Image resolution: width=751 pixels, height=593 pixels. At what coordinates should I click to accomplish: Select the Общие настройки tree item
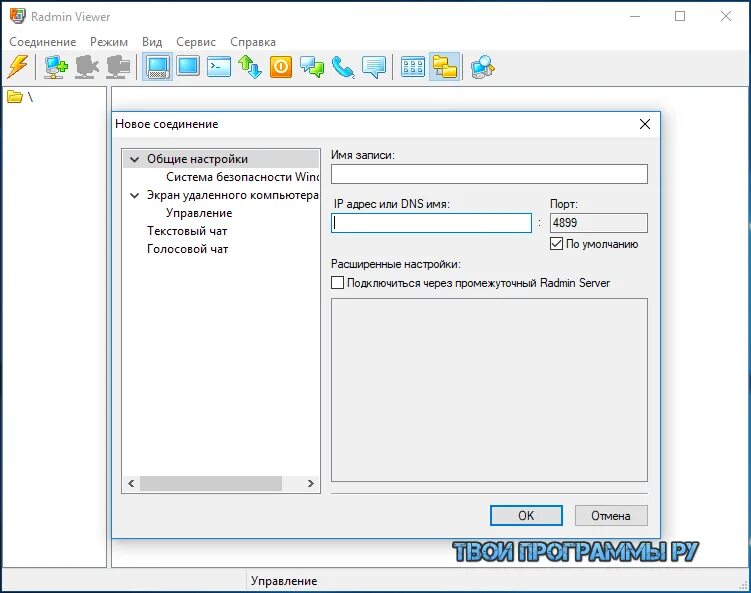click(x=197, y=159)
